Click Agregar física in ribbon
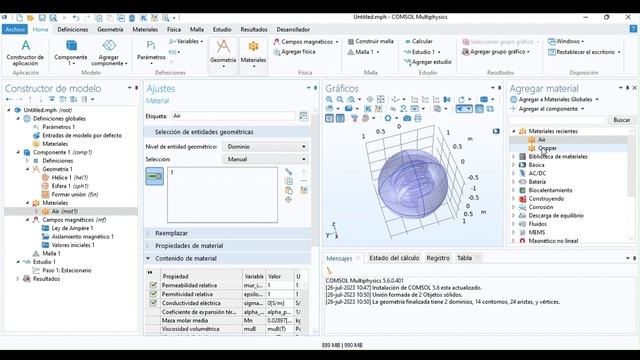Viewport: 640px width, 360px height. 294,52
